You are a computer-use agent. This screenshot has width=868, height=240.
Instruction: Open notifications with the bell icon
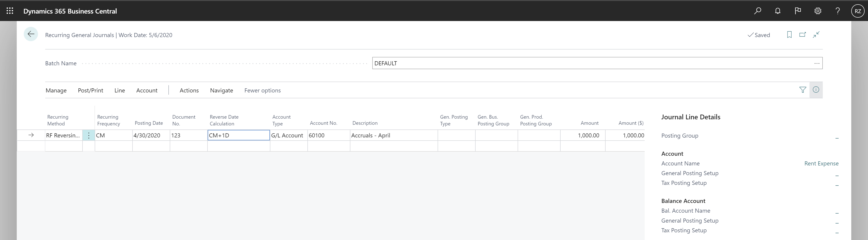(x=778, y=10)
